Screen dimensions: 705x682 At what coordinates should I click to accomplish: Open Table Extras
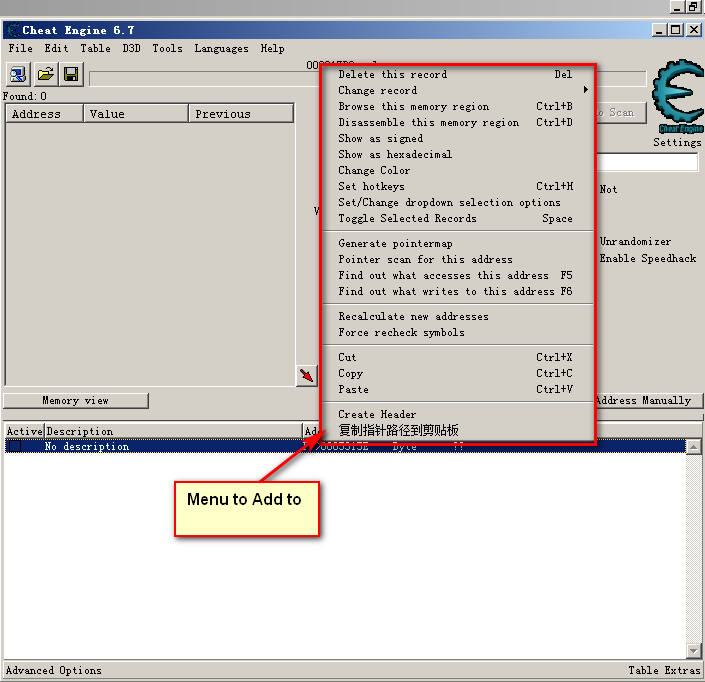[x=665, y=670]
